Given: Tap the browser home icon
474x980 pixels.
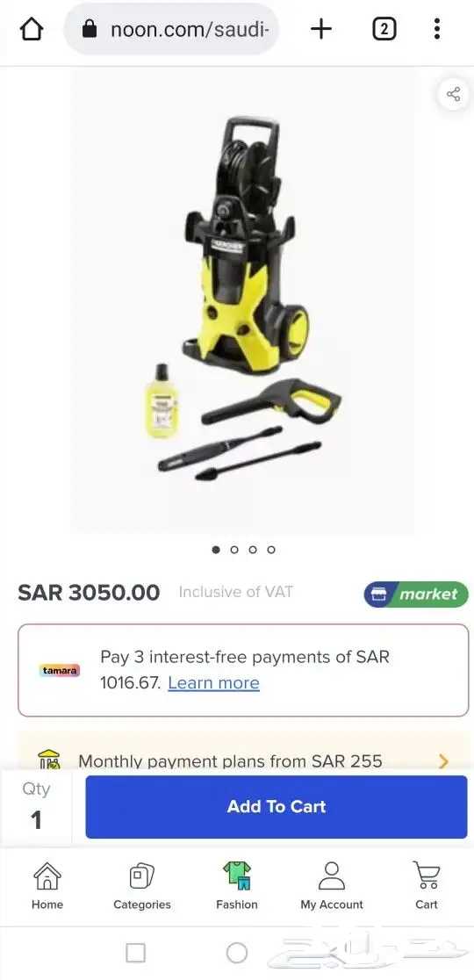Looking at the screenshot, I should tap(32, 29).
